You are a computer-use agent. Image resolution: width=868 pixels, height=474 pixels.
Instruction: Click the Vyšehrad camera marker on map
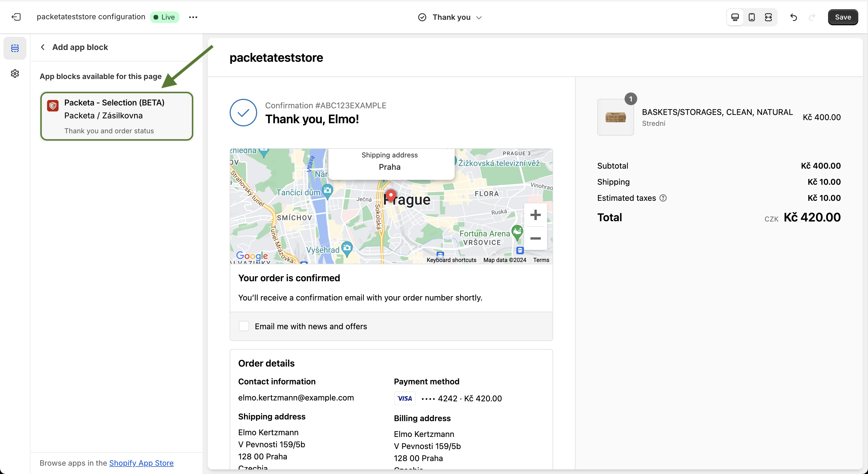point(347,248)
